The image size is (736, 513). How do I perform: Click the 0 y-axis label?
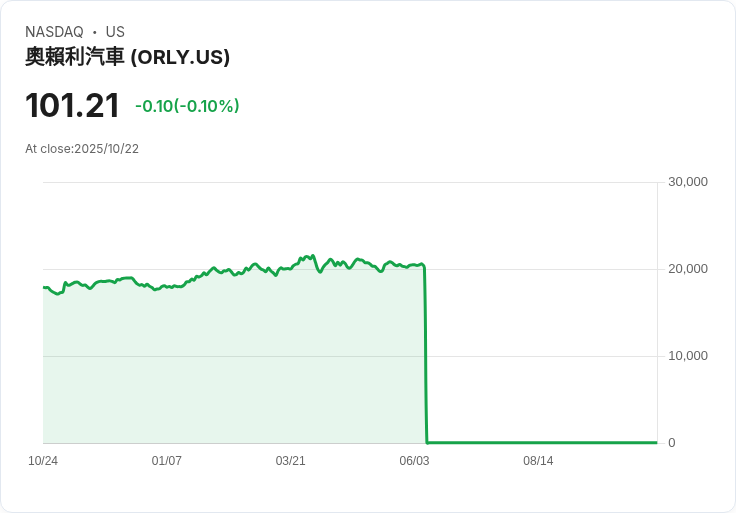(x=672, y=443)
